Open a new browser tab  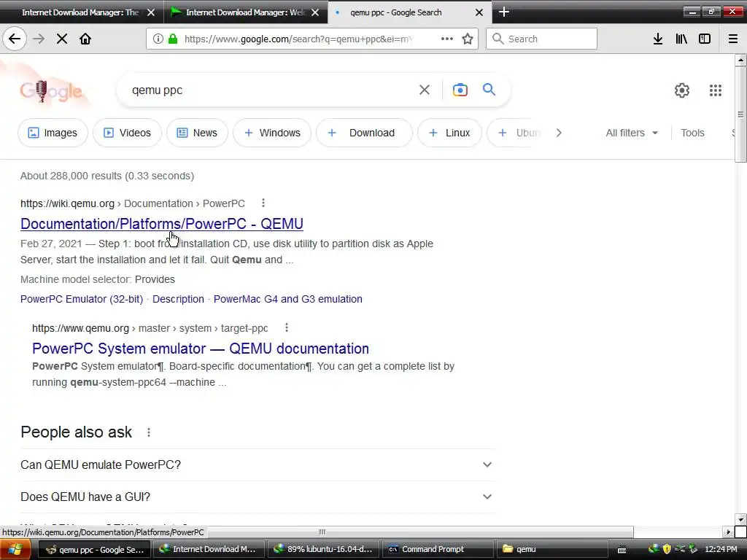(x=503, y=12)
